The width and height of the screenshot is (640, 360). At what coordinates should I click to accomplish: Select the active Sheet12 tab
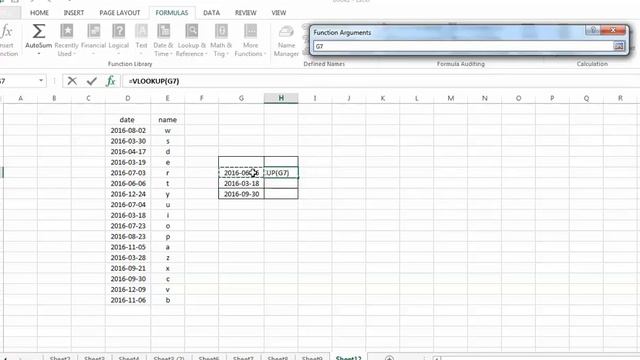(x=348, y=358)
